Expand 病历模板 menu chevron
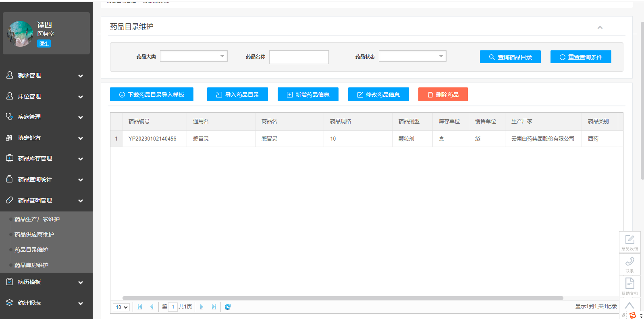Viewport: 644px width, 319px height. click(x=81, y=282)
